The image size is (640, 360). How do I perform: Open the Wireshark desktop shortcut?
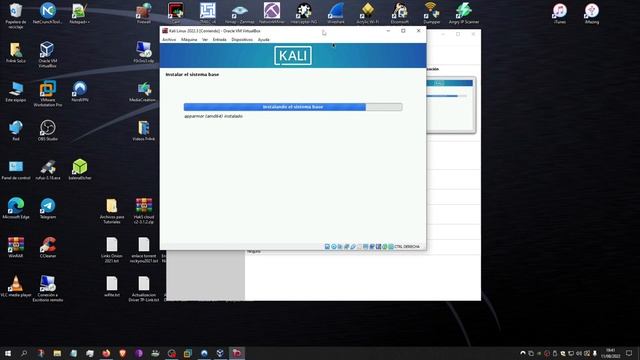pyautogui.click(x=336, y=13)
